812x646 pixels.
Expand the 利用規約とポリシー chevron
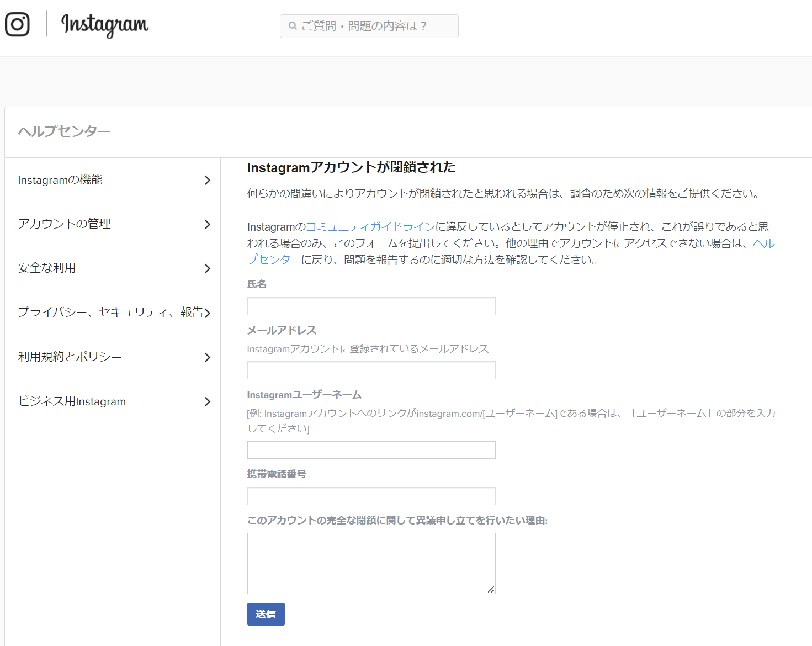[x=208, y=357]
